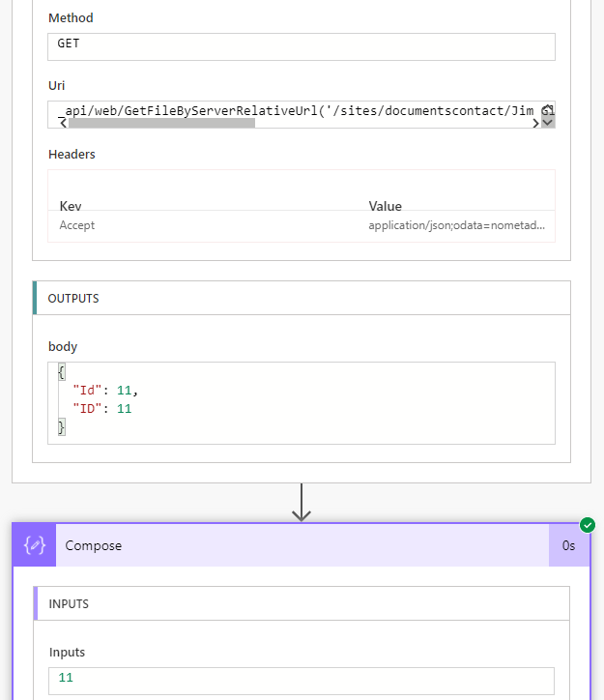Click the application/json header value cell
Viewport: 604px width, 700px height.
coord(456,225)
